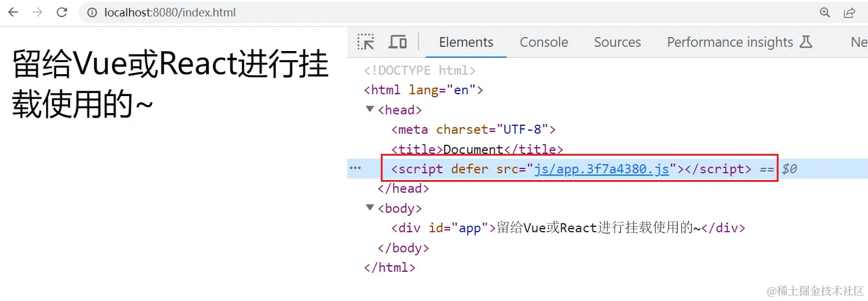Click the page heading text 留给Vue或React进行挂载使用的~
Viewport: 868px width, 301px height.
point(170,84)
